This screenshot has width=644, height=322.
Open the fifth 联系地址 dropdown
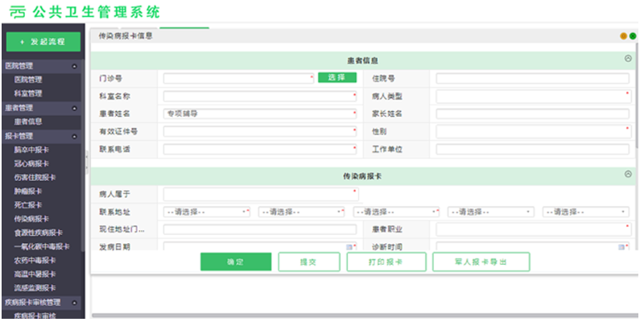click(586, 212)
